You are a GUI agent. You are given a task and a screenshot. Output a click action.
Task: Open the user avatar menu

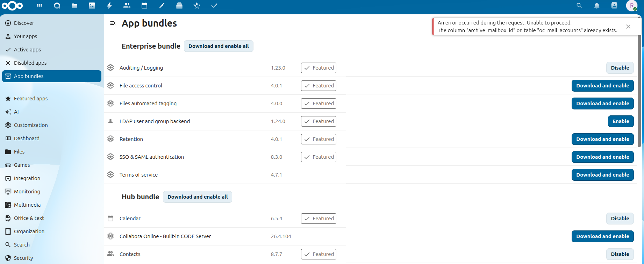[x=632, y=6]
